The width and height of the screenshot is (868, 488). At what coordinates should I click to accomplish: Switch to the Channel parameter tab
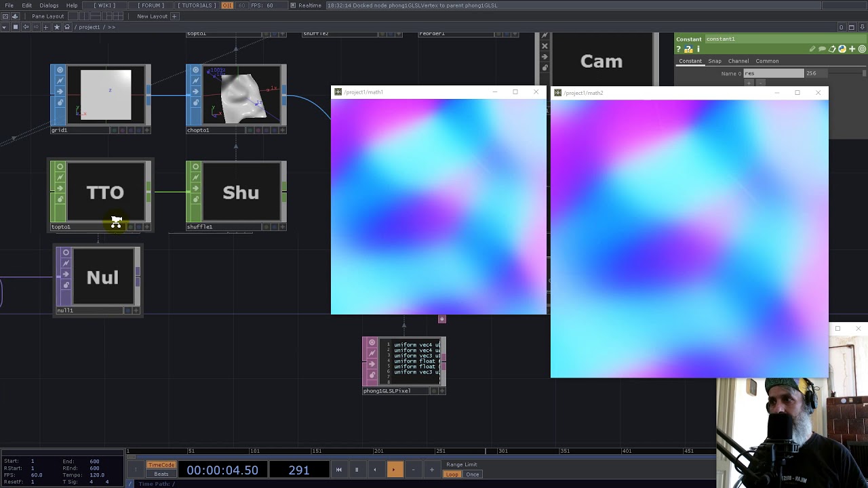[738, 61]
